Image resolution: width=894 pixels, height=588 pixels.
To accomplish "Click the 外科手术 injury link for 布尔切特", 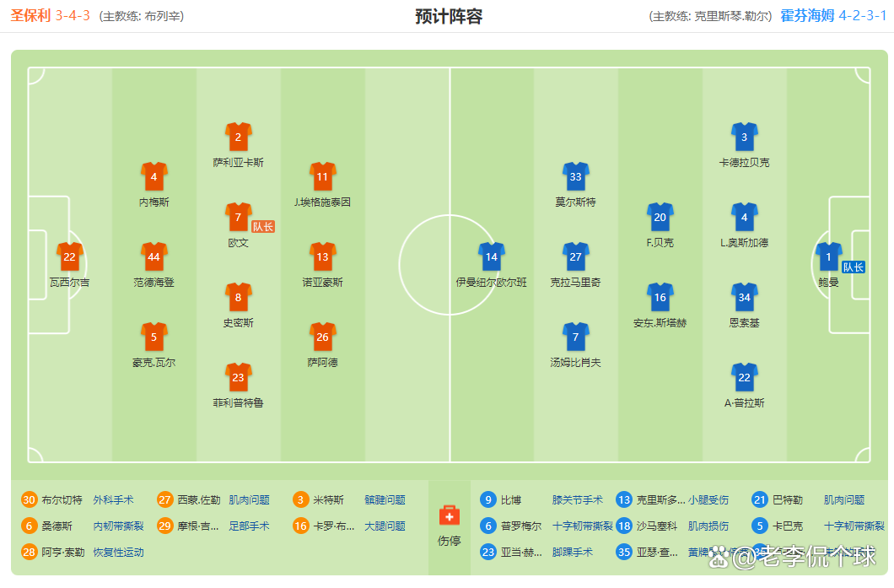I will [x=113, y=499].
